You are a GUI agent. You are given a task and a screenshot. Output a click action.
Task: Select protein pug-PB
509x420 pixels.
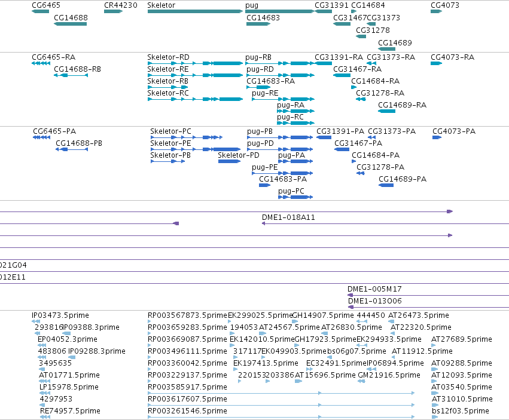tap(280, 137)
